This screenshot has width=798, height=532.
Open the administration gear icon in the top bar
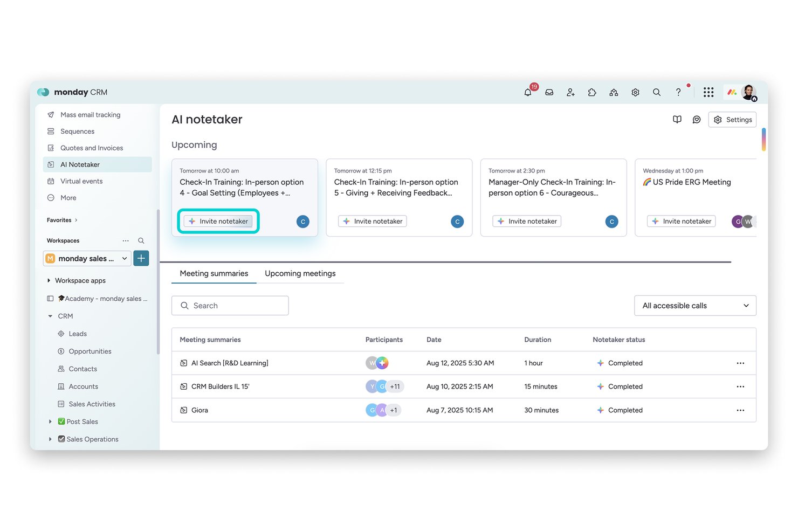click(x=635, y=92)
